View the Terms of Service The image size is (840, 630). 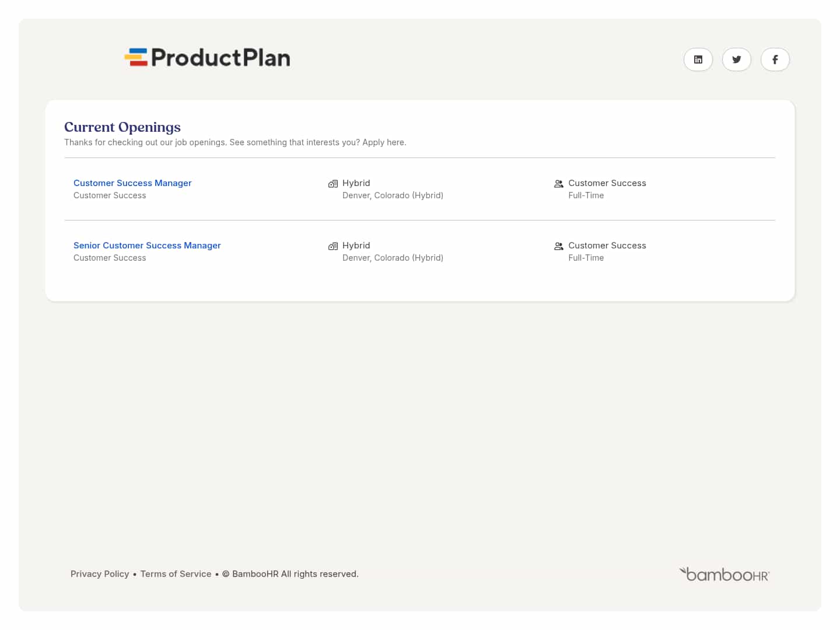click(x=176, y=574)
